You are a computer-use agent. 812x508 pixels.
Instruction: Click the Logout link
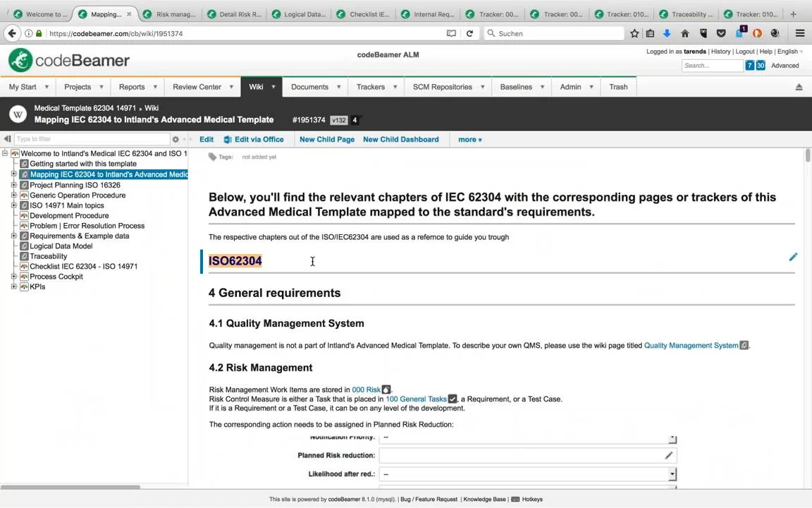[744, 52]
